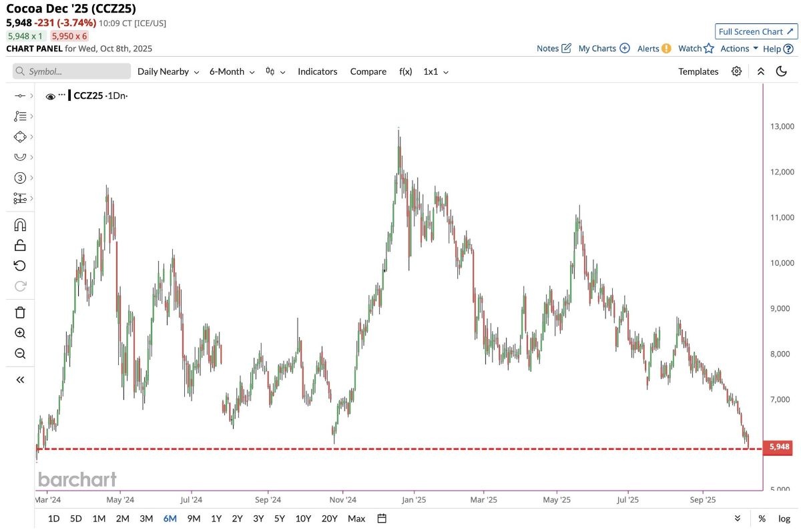Open the Indicators menu
801x532 pixels.
(x=317, y=71)
